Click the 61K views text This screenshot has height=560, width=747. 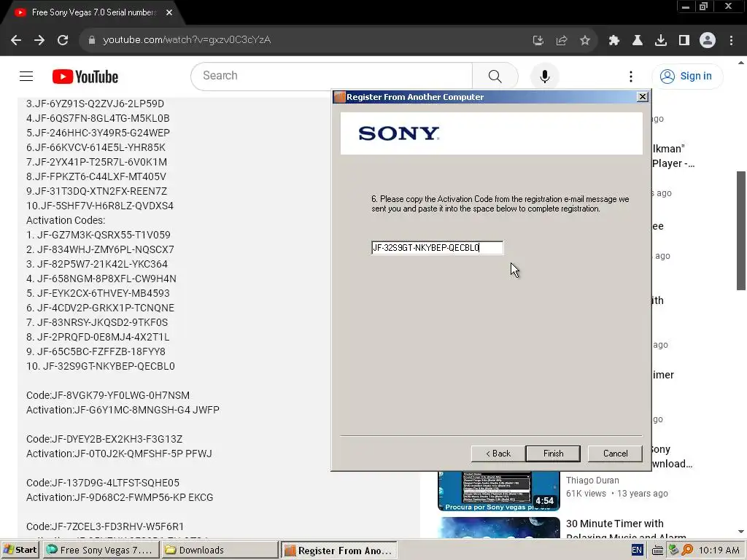point(586,494)
